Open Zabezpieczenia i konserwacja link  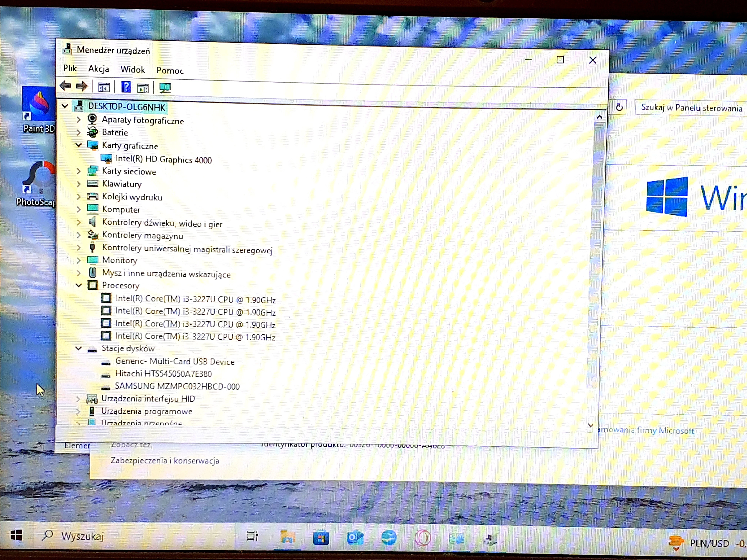(x=165, y=460)
